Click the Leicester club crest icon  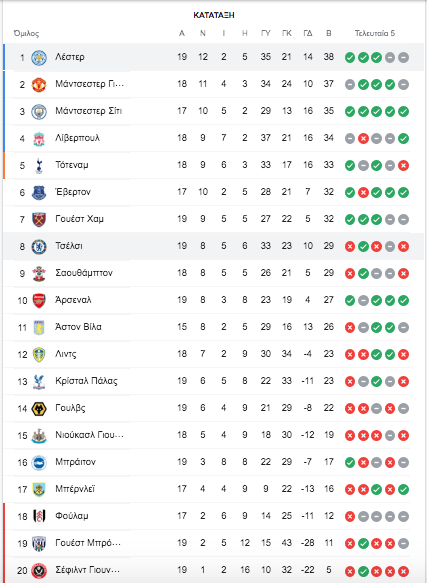point(39,57)
